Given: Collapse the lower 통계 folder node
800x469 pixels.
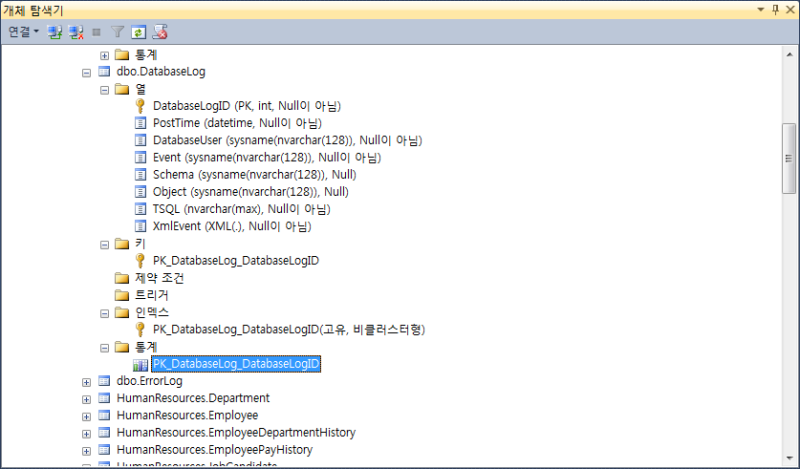Looking at the screenshot, I should click(104, 348).
